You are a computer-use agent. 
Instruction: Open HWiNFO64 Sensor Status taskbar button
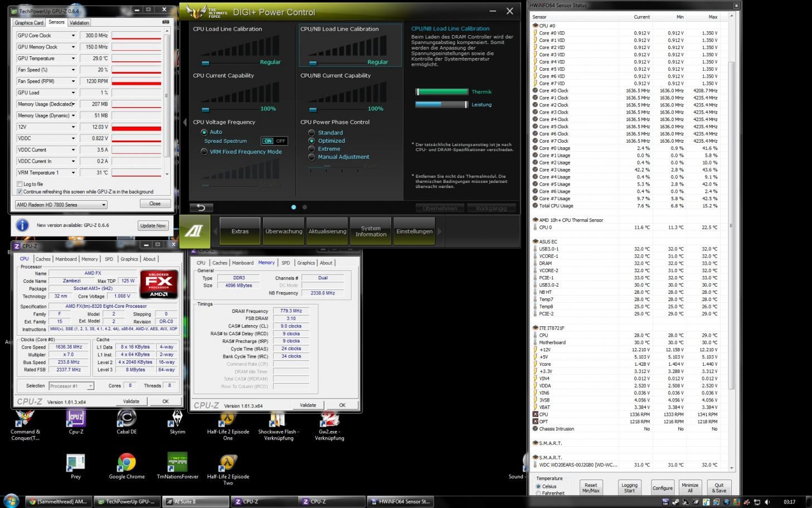(x=400, y=501)
